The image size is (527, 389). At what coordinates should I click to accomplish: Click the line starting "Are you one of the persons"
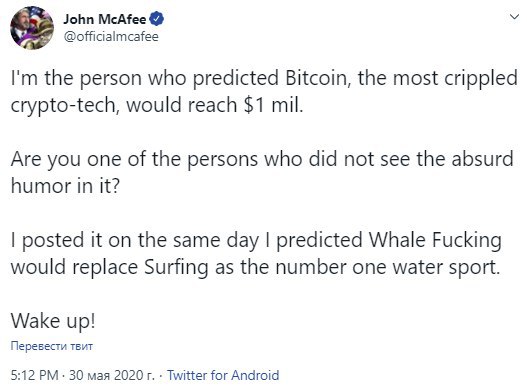262,159
